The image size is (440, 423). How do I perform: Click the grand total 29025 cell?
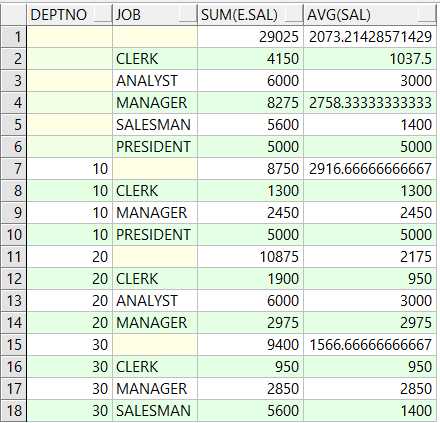click(251, 37)
